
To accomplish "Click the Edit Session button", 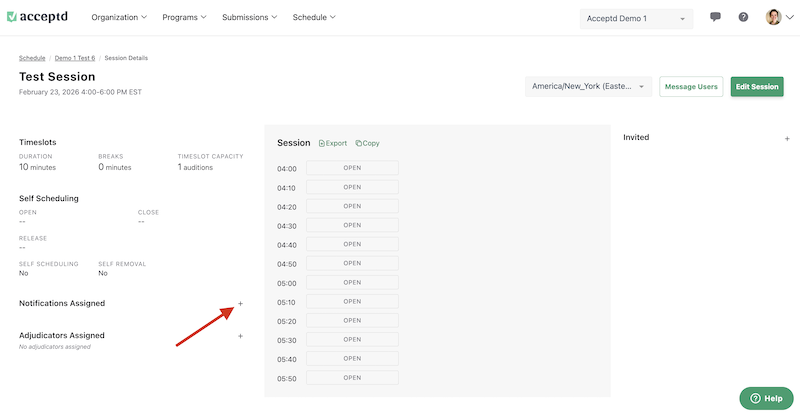I will [x=757, y=87].
